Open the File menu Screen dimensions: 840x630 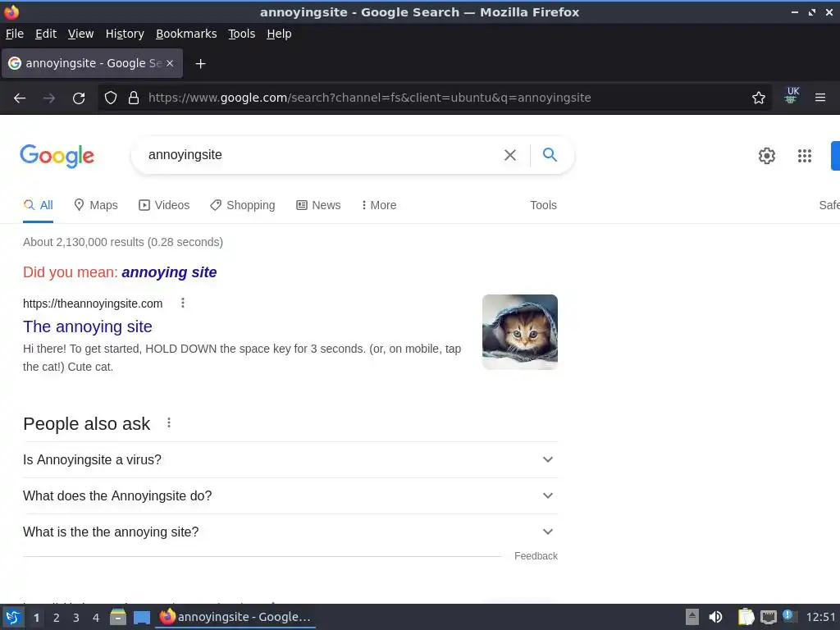point(15,34)
